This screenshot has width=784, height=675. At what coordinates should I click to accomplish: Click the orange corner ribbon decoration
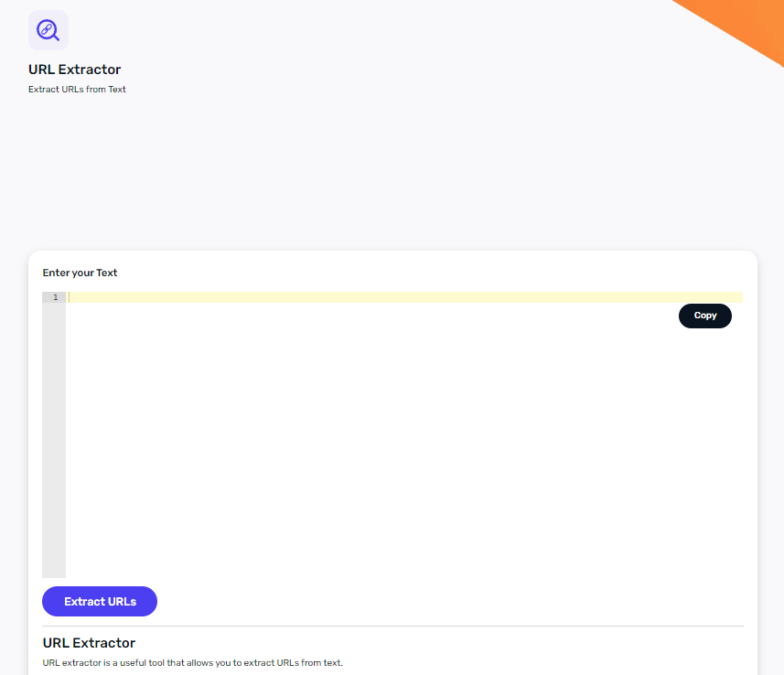747,25
